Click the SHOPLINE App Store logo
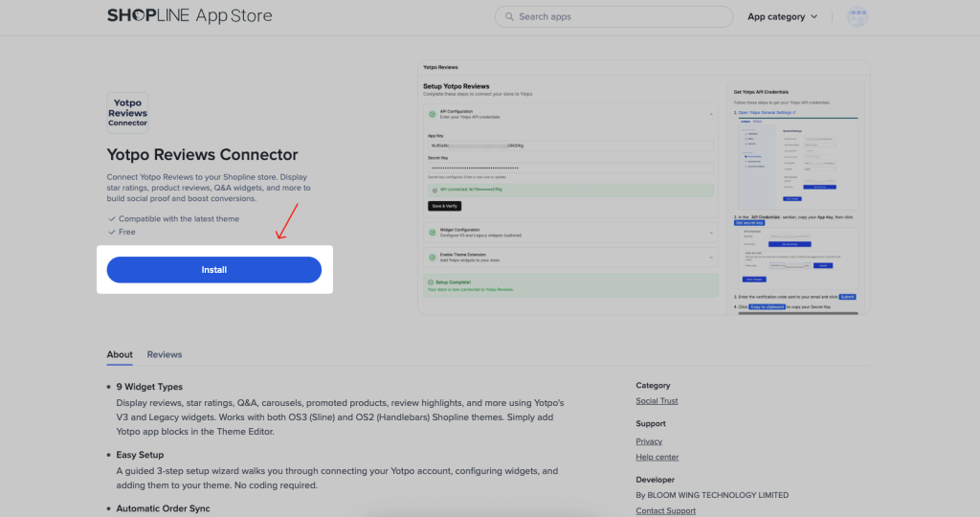Viewport: 980px width, 517px height. 189,16
